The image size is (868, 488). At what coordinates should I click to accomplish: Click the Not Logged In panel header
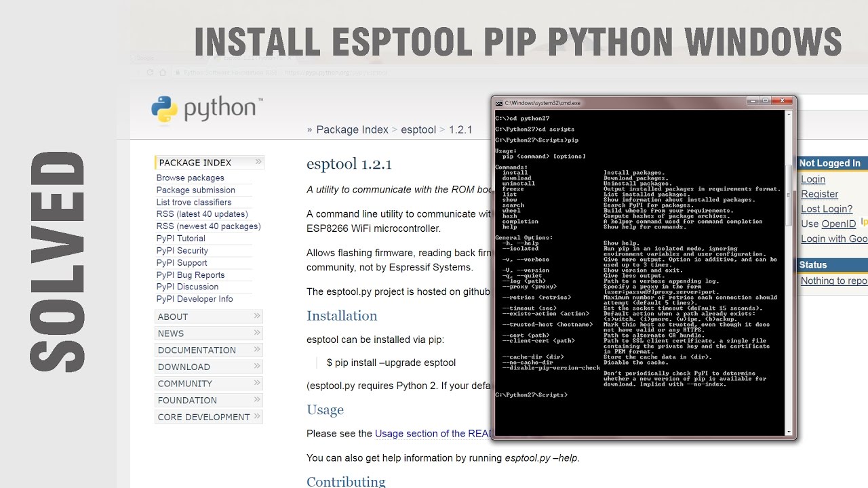coord(831,163)
